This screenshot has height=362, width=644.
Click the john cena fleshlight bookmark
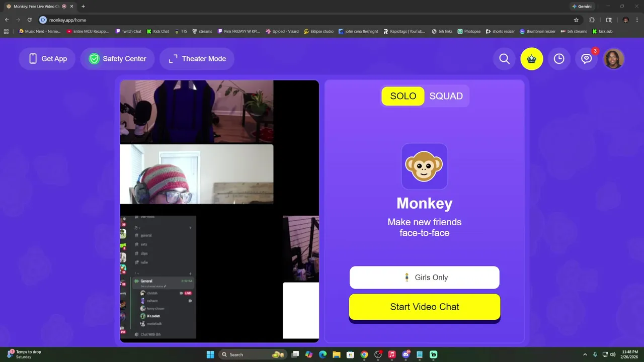pos(358,31)
